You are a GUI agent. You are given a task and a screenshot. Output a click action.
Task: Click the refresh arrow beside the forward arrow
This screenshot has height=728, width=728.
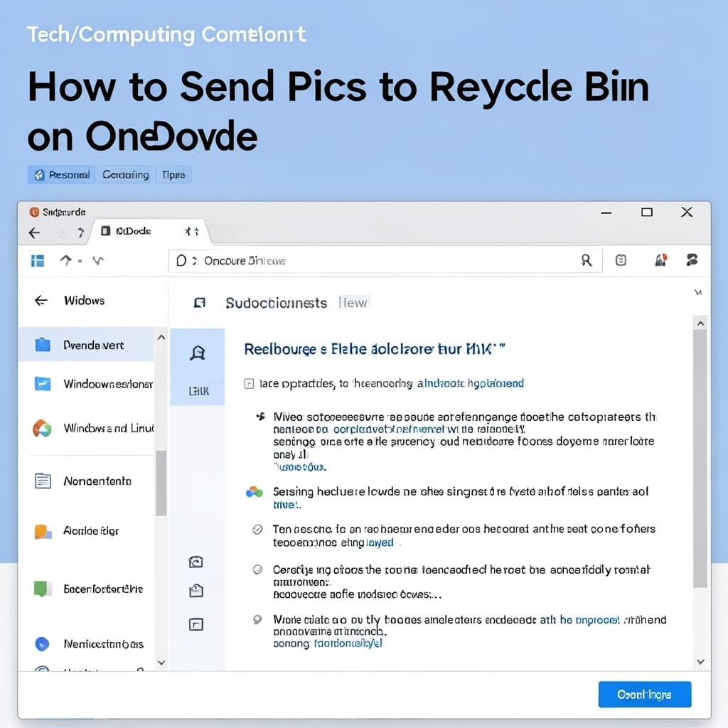(81, 232)
